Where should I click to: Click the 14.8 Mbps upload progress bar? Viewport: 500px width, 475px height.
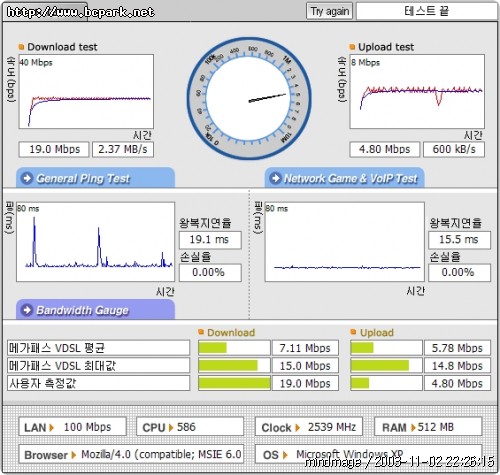[x=386, y=365]
